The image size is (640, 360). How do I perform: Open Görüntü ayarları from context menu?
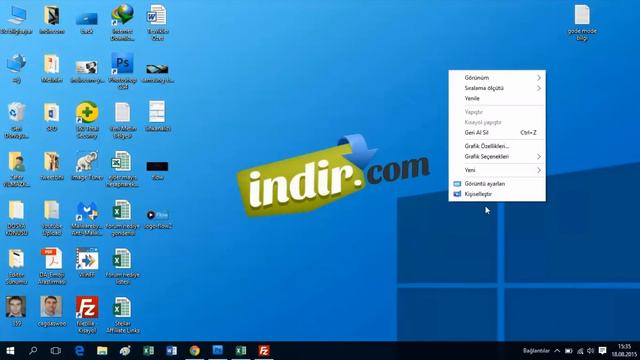[x=497, y=184]
